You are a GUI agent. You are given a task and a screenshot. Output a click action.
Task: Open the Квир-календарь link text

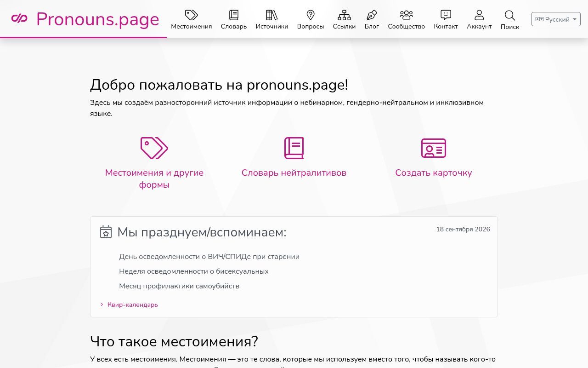coord(133,305)
